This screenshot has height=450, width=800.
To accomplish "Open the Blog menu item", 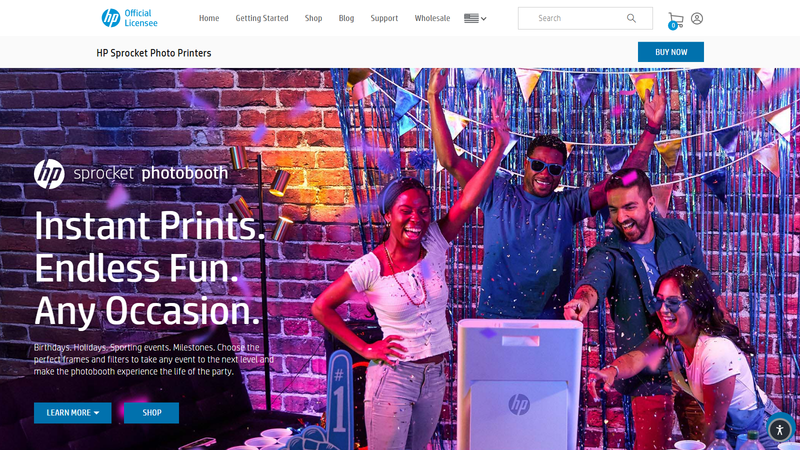I will (346, 18).
